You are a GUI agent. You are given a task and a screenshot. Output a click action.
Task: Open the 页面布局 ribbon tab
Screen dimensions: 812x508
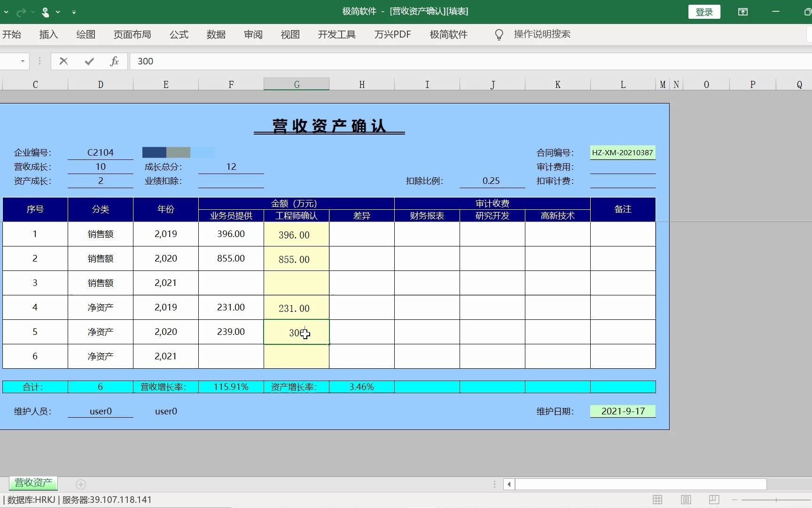coord(132,34)
